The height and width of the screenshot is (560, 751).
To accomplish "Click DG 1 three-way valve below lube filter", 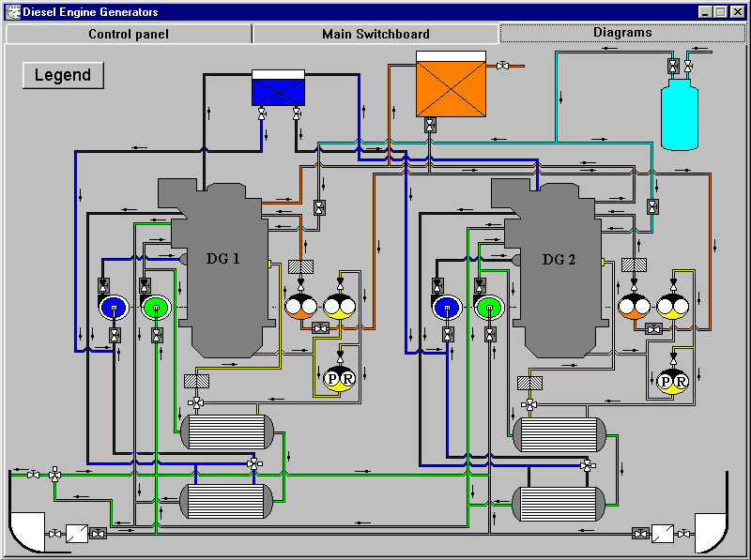I will pyautogui.click(x=196, y=402).
